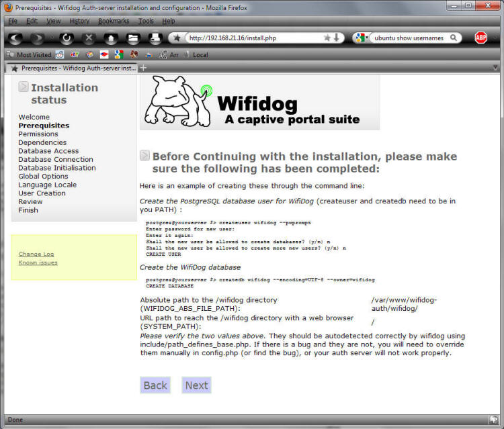Open the Change Log link
Image resolution: width=504 pixels, height=429 pixels.
pyautogui.click(x=36, y=254)
